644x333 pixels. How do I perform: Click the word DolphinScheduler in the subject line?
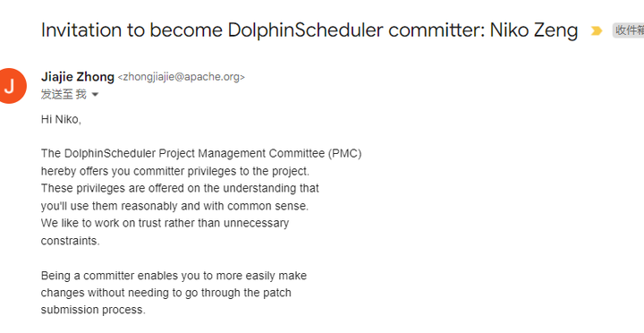click(305, 30)
